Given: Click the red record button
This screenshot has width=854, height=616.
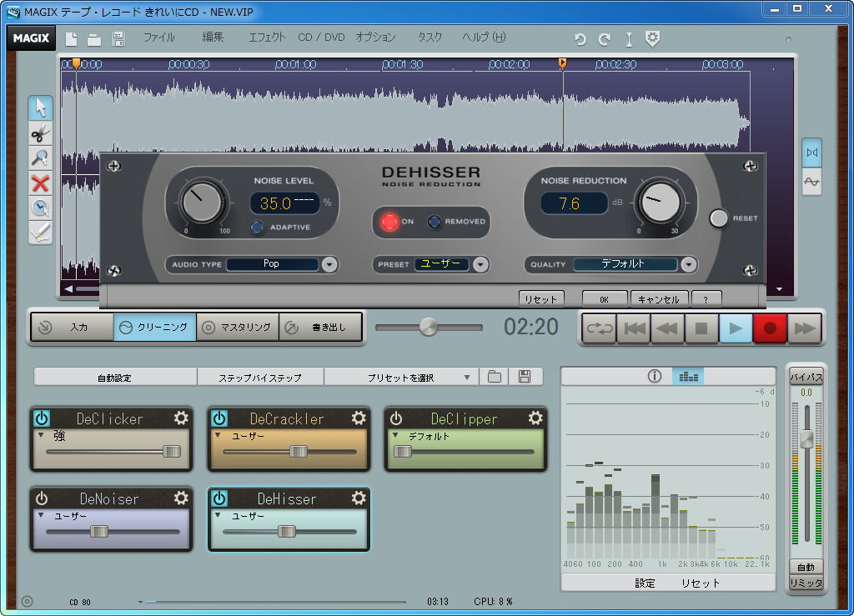Looking at the screenshot, I should coord(770,328).
